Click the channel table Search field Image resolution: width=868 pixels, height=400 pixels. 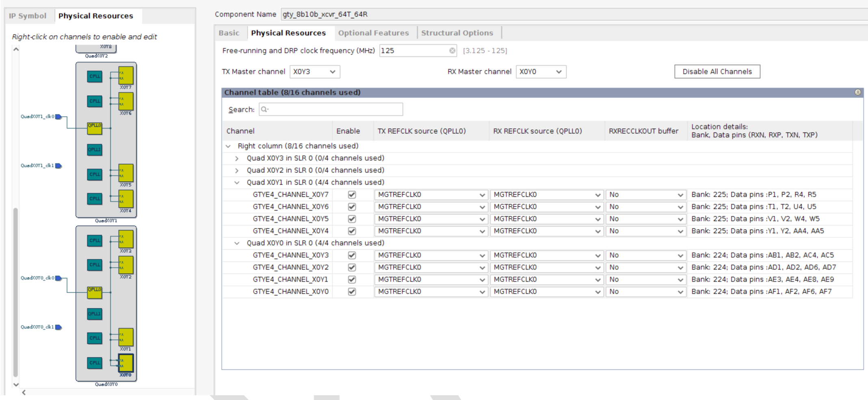click(331, 110)
